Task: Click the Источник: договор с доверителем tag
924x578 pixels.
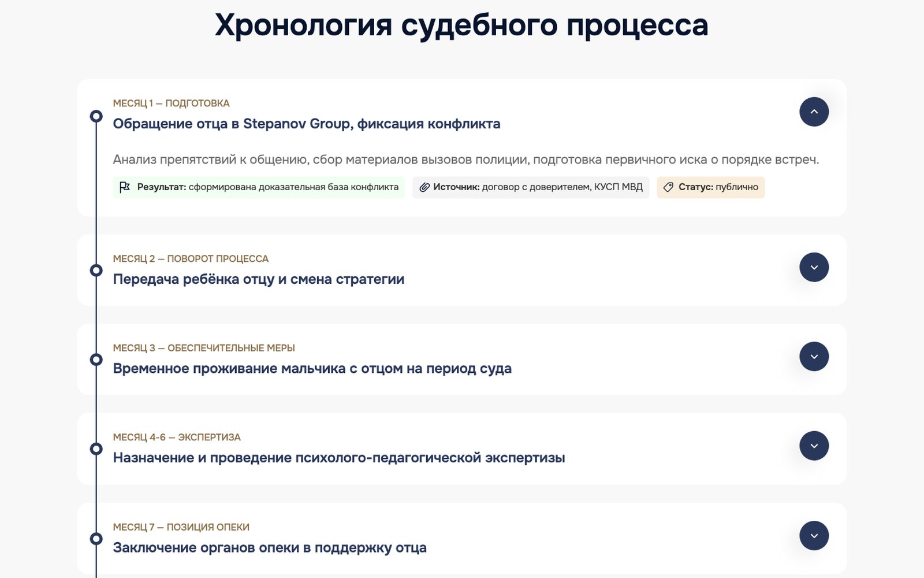Action: 531,187
